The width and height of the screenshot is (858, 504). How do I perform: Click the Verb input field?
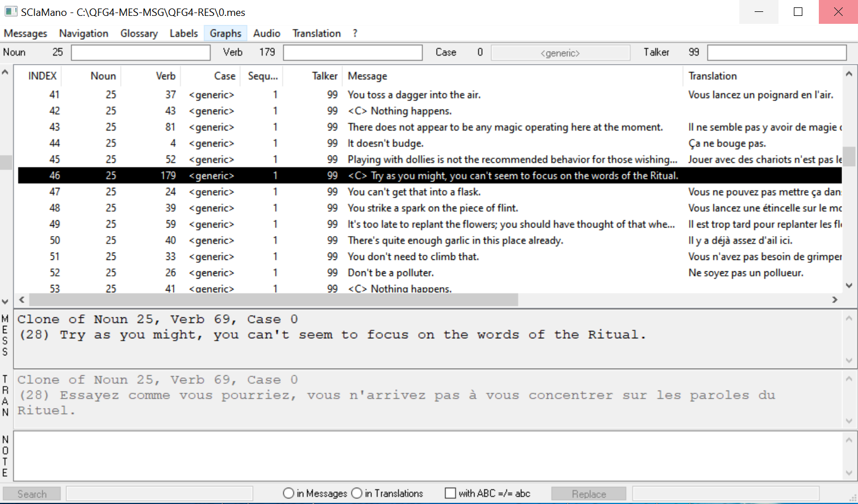tap(353, 52)
